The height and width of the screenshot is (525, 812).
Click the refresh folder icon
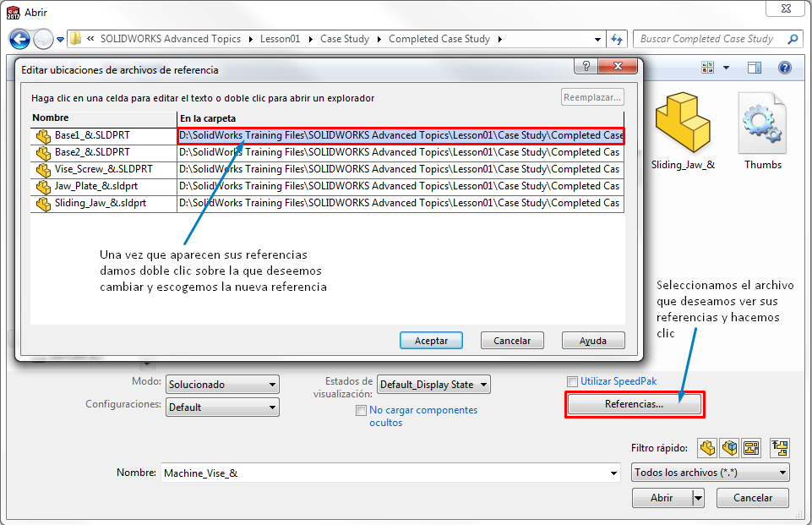tap(617, 39)
